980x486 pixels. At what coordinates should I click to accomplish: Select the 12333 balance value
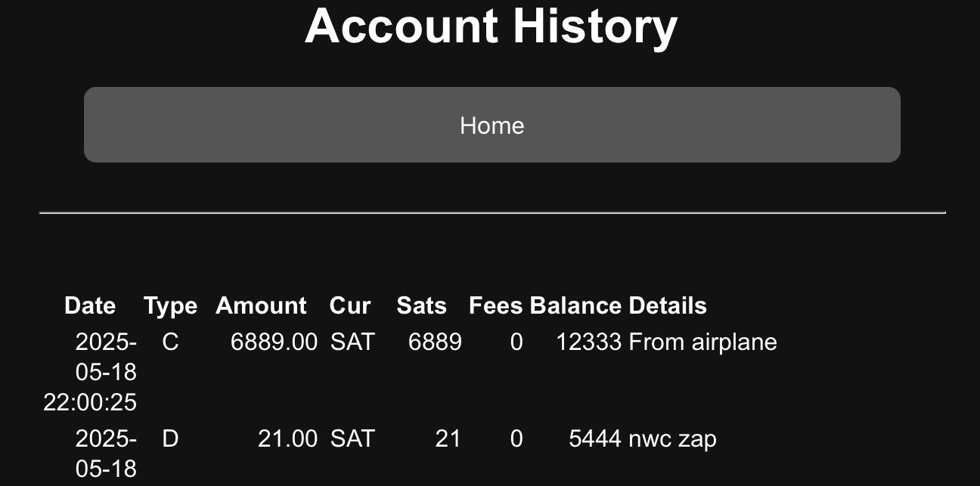[x=588, y=342]
